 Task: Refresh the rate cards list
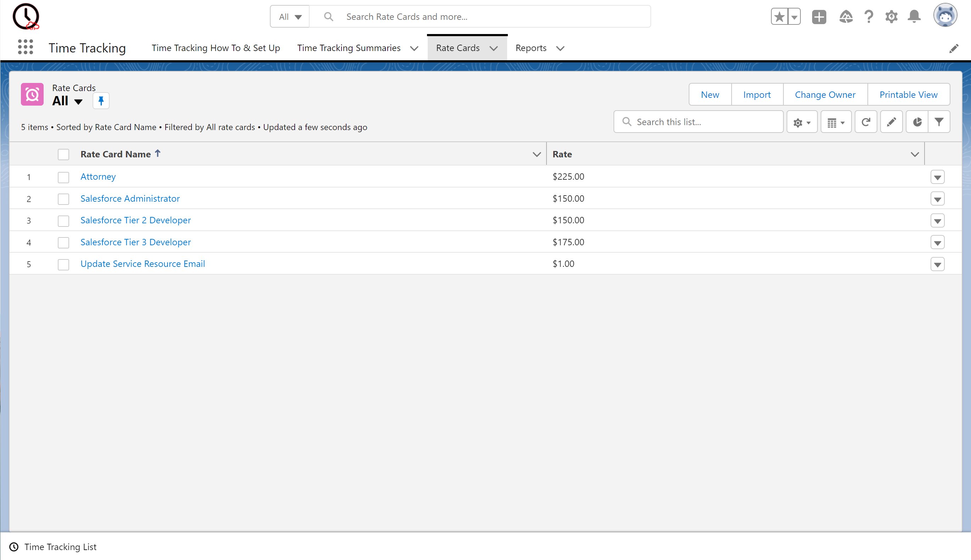tap(866, 122)
